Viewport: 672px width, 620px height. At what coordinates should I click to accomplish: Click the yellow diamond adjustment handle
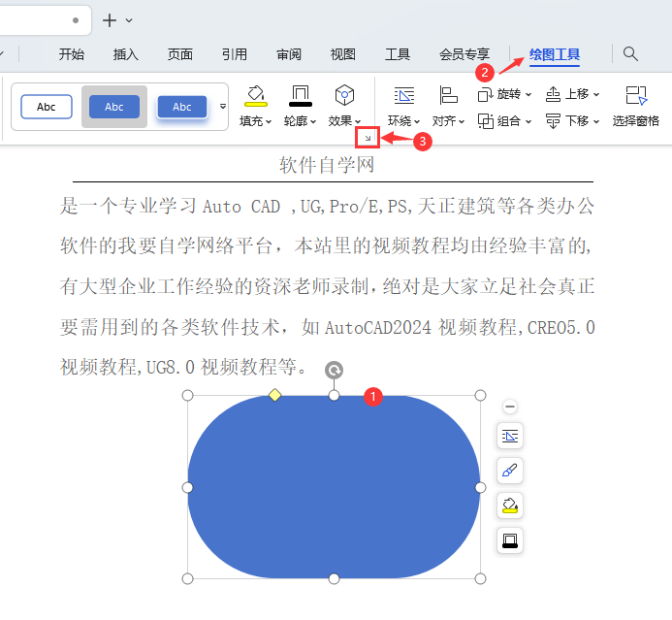pos(274,395)
